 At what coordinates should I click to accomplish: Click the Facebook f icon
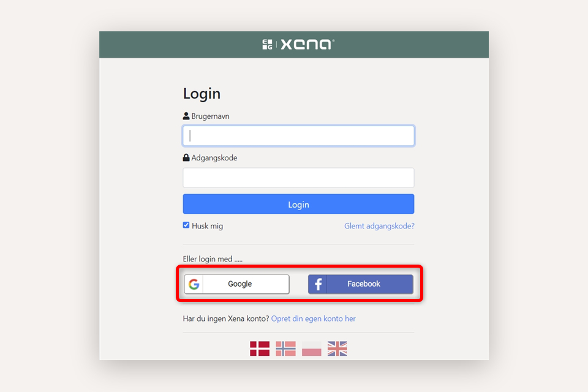coord(318,284)
